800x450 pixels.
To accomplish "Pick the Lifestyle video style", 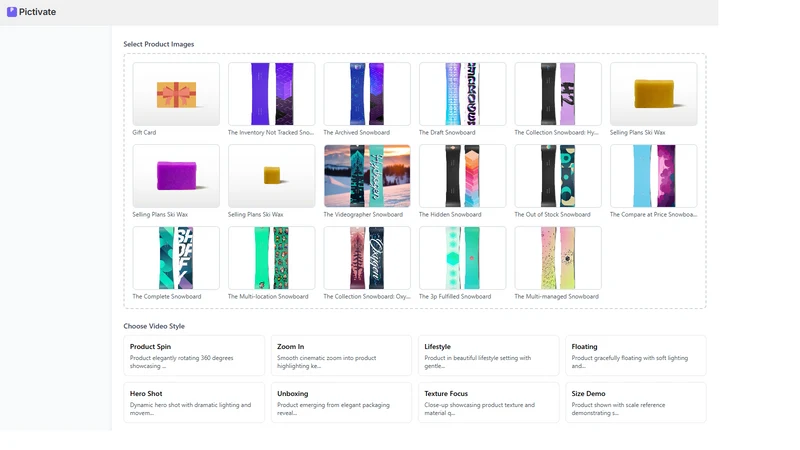I will pyautogui.click(x=488, y=356).
